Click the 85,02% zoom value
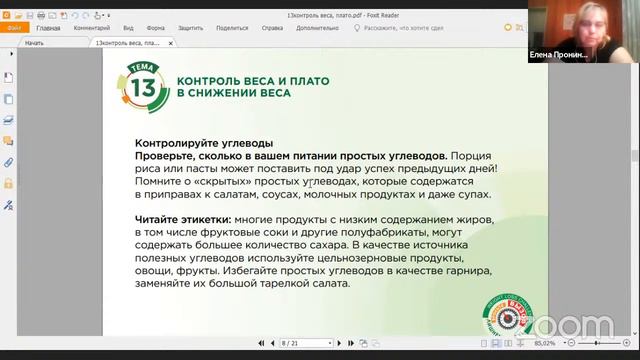The height and width of the screenshot is (360, 640). pyautogui.click(x=544, y=343)
